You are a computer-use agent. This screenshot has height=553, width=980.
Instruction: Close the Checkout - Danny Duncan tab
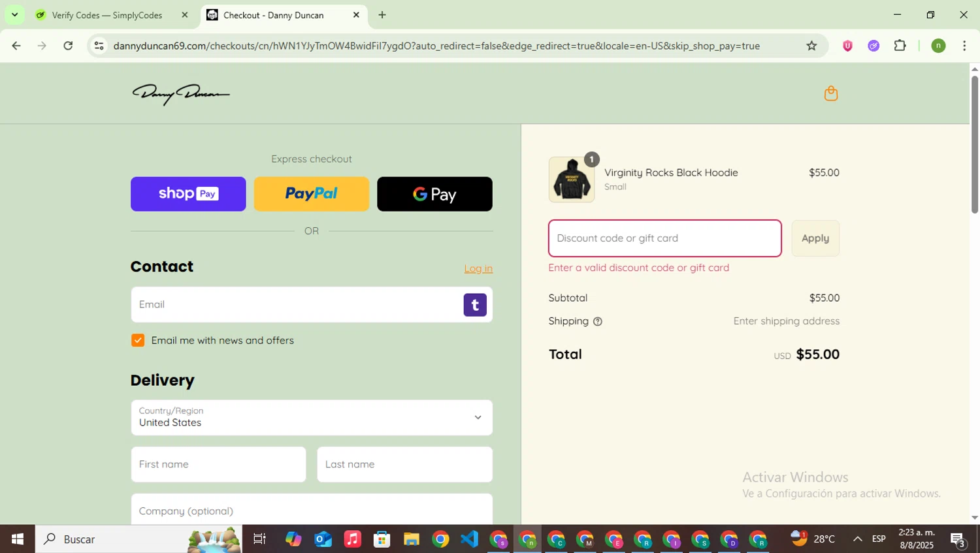(x=356, y=15)
